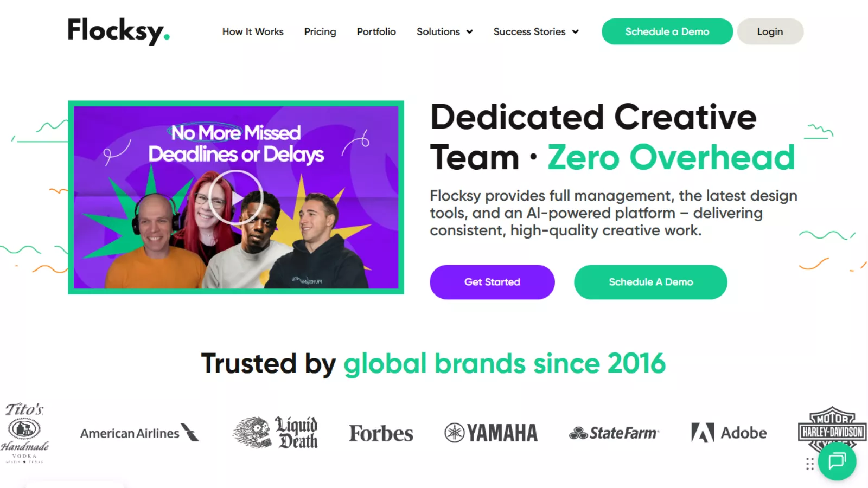Click the Flocksy logo
Screen dimensions: 868x488
118,31
